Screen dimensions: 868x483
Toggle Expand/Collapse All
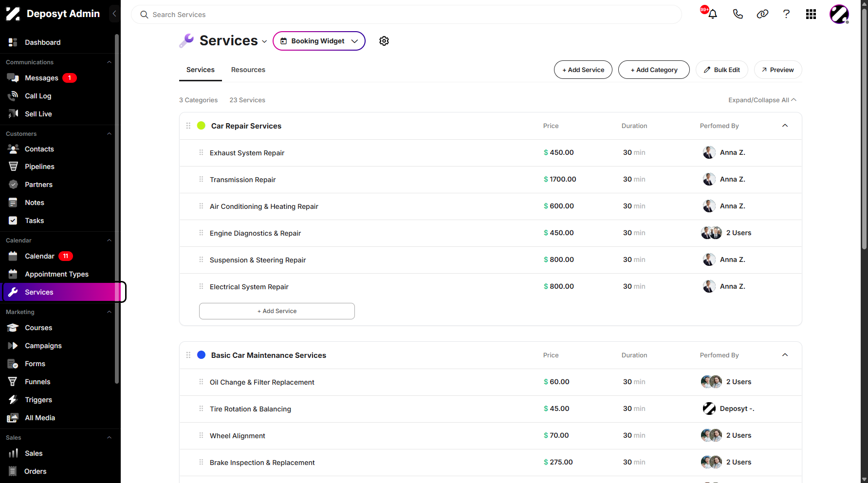[x=762, y=100]
